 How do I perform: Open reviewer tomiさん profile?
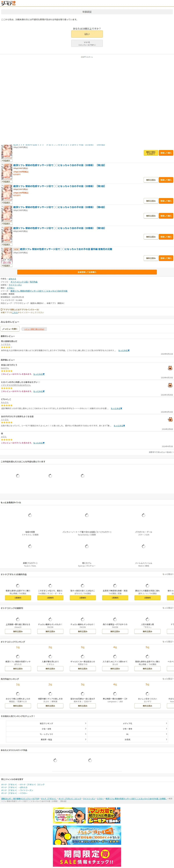(x=5, y=368)
